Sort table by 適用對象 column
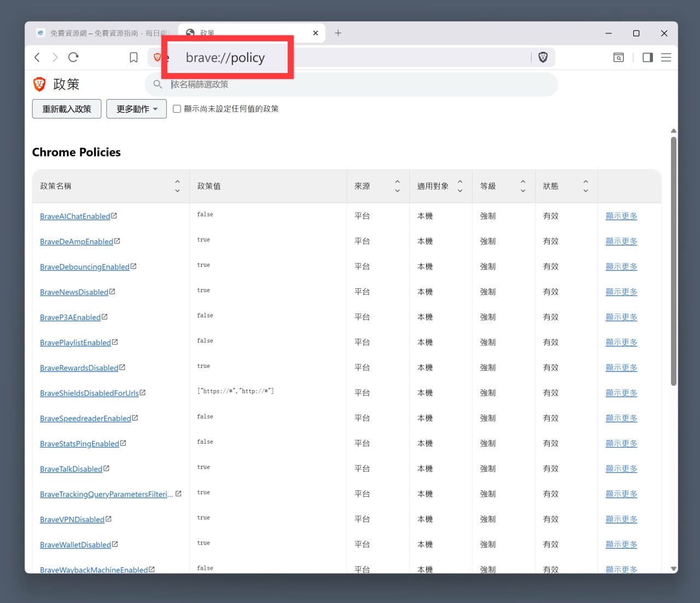The height and width of the screenshot is (603, 700). (460, 186)
